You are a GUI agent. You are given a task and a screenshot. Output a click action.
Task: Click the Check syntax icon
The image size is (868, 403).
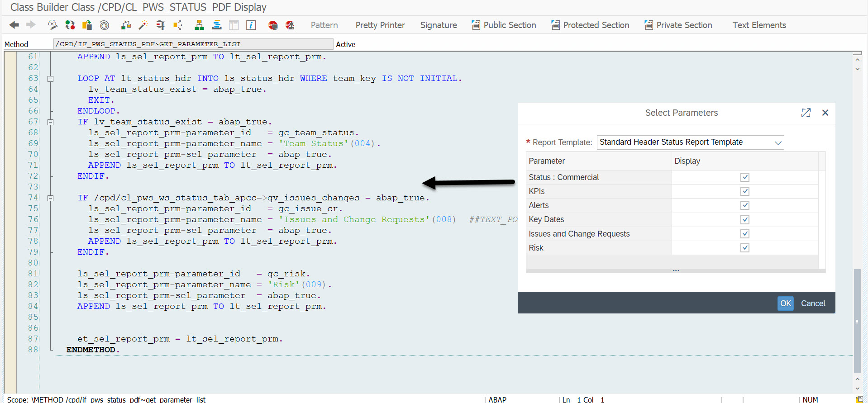126,25
